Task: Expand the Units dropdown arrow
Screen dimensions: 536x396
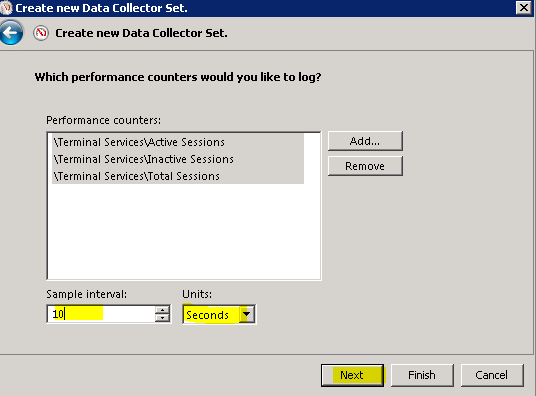Action: click(247, 314)
